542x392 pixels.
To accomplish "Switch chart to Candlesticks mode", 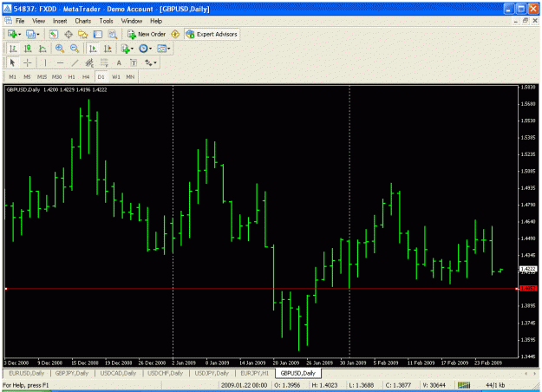I will 28,49.
